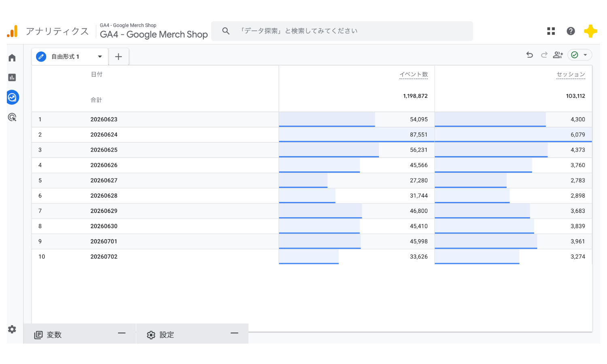The image size is (607, 364).
Task: Open the Admin settings gear icon
Action: [12, 329]
